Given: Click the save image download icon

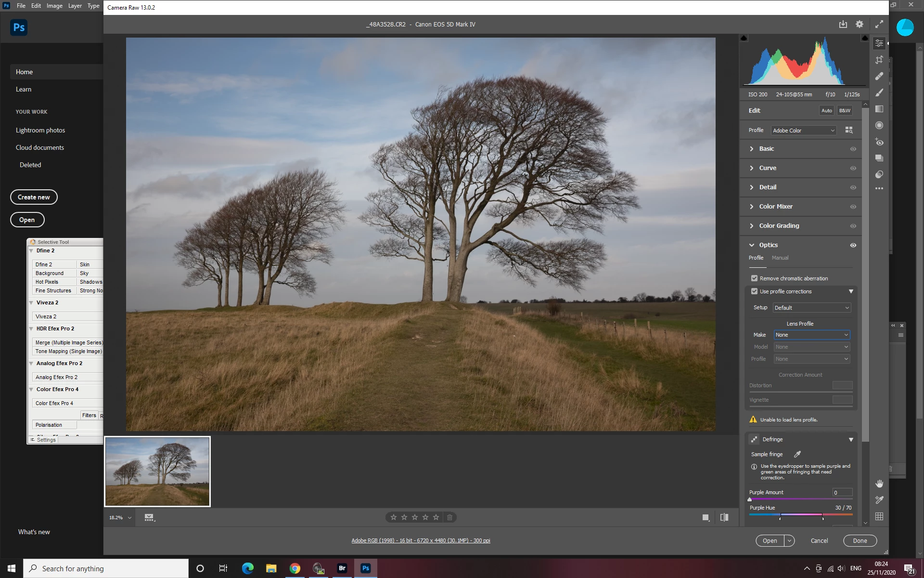Looking at the screenshot, I should tap(843, 24).
